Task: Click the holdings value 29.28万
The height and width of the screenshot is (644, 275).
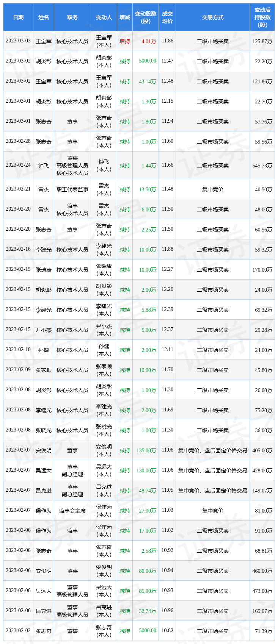Action: pos(264,330)
